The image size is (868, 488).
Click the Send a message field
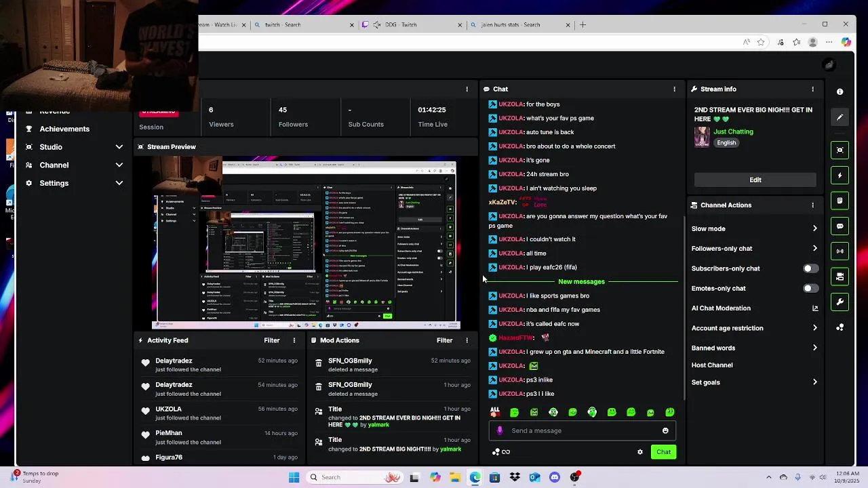582,430
